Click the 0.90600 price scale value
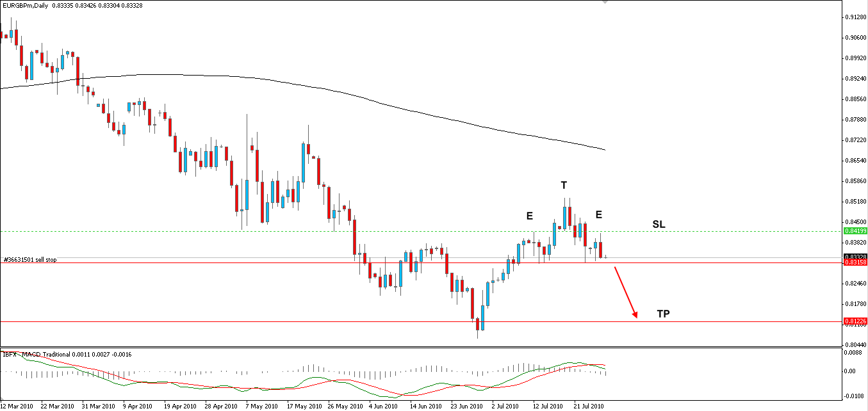The height and width of the screenshot is (411, 868). click(856, 38)
